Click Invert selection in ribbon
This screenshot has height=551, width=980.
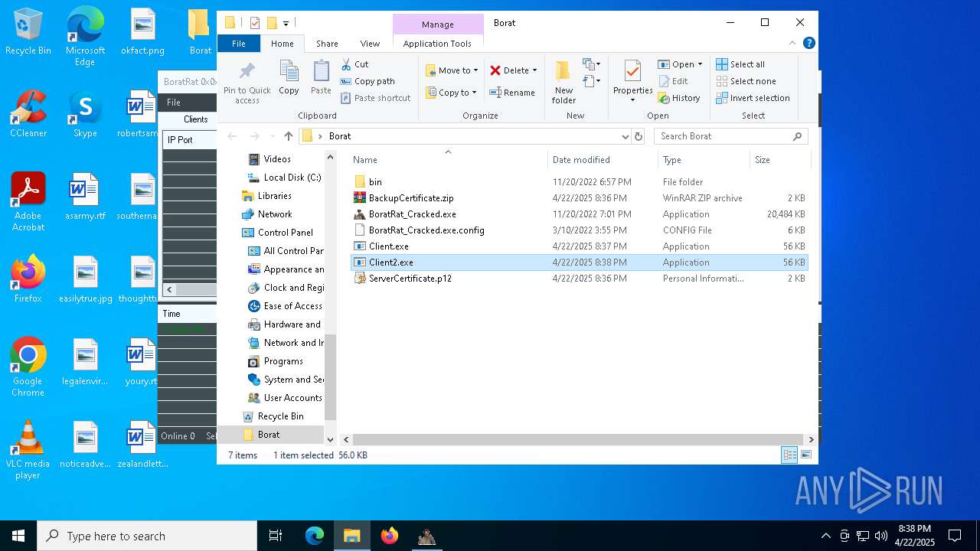coord(753,98)
